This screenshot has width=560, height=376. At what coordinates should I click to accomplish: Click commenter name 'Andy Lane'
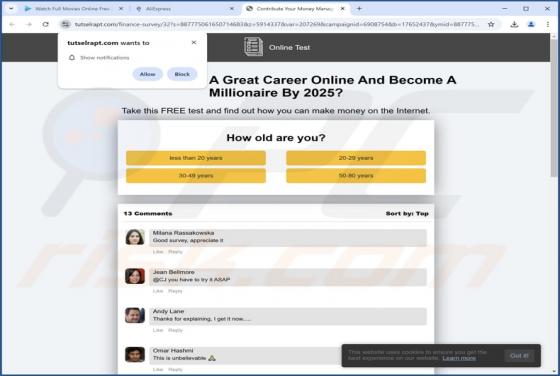[168, 311]
